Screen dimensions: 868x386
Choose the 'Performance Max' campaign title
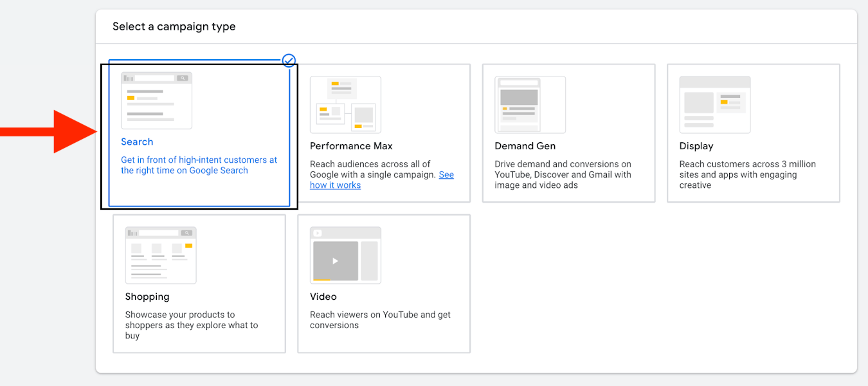point(351,146)
